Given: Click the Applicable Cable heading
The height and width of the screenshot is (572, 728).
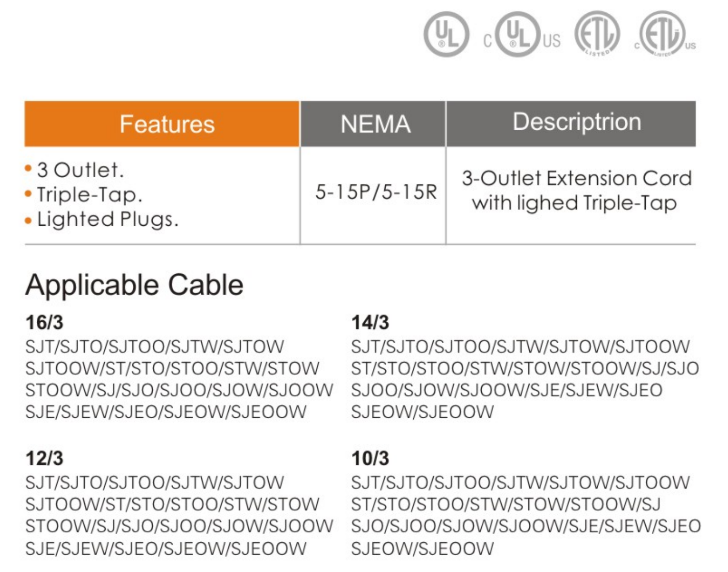Looking at the screenshot, I should tap(134, 284).
